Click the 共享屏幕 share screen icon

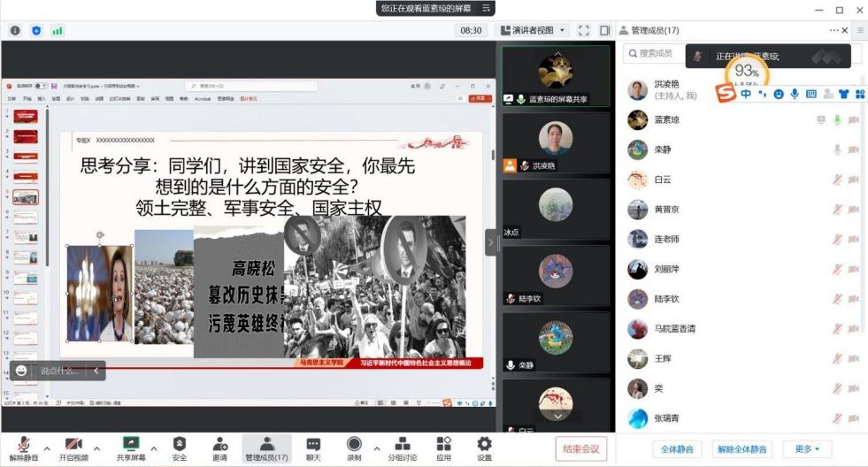[131, 448]
